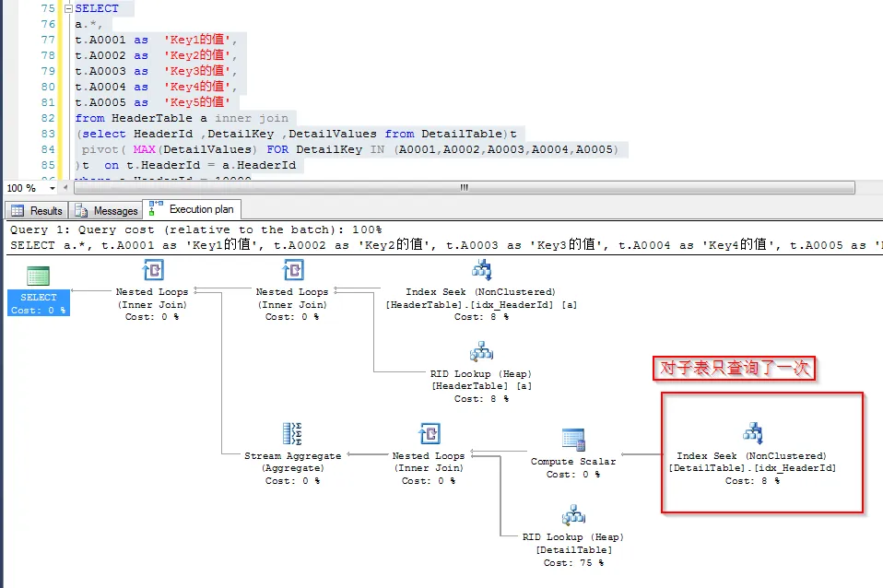Select HeaderTable Index Seek operator icon
883x588 pixels.
point(481,270)
